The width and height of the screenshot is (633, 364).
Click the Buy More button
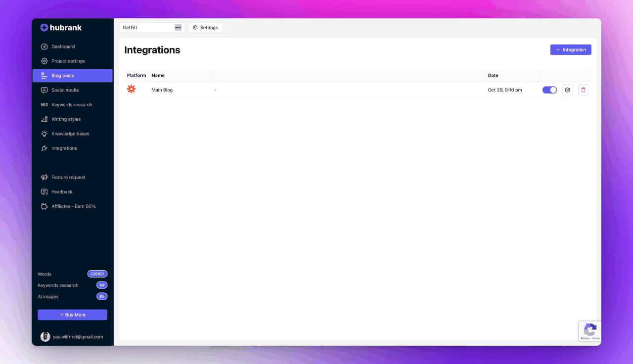(72, 315)
